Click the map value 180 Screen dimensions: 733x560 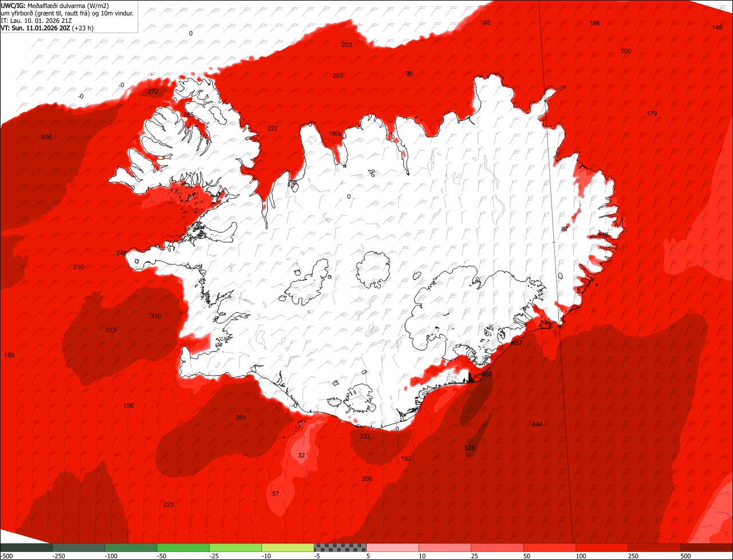(x=334, y=134)
